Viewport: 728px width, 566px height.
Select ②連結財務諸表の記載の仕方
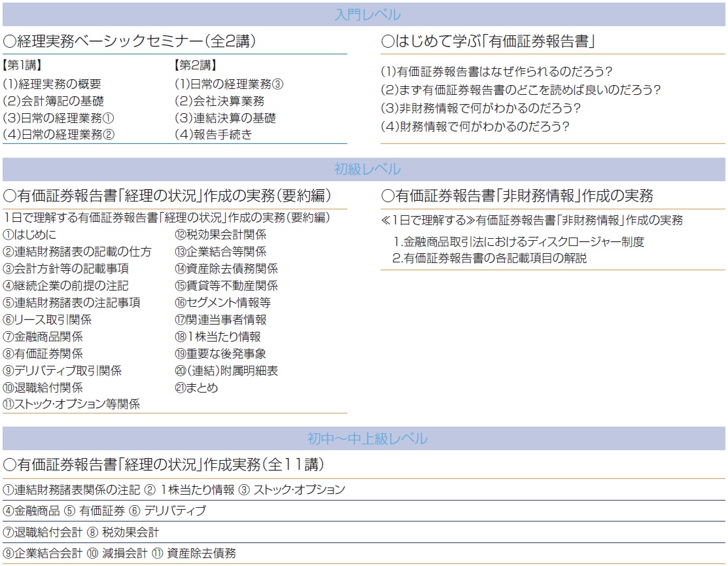(77, 252)
